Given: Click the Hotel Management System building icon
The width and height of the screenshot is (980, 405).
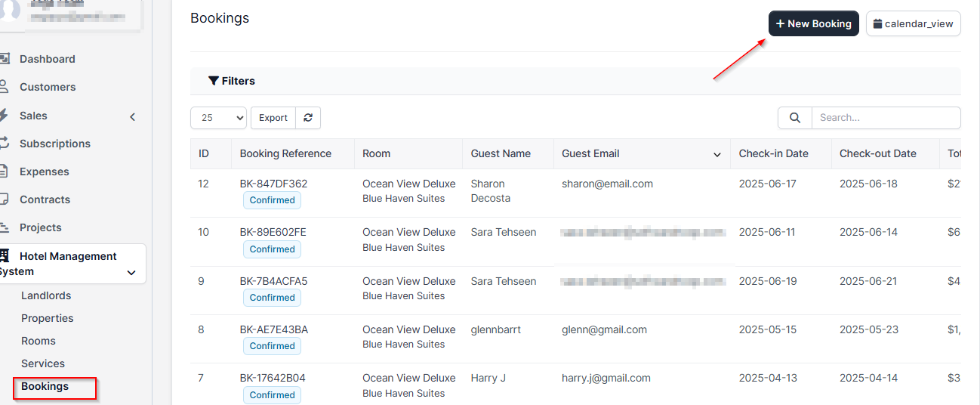Looking at the screenshot, I should [x=4, y=256].
